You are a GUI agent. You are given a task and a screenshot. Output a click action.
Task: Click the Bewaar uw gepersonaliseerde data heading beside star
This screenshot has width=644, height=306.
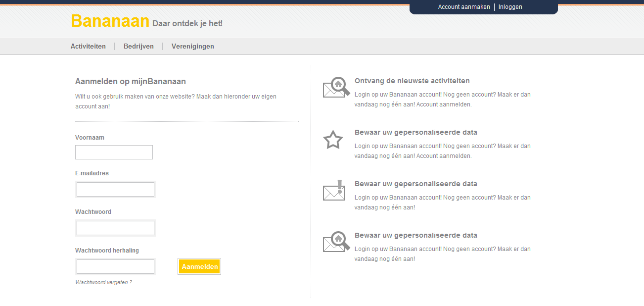click(416, 132)
